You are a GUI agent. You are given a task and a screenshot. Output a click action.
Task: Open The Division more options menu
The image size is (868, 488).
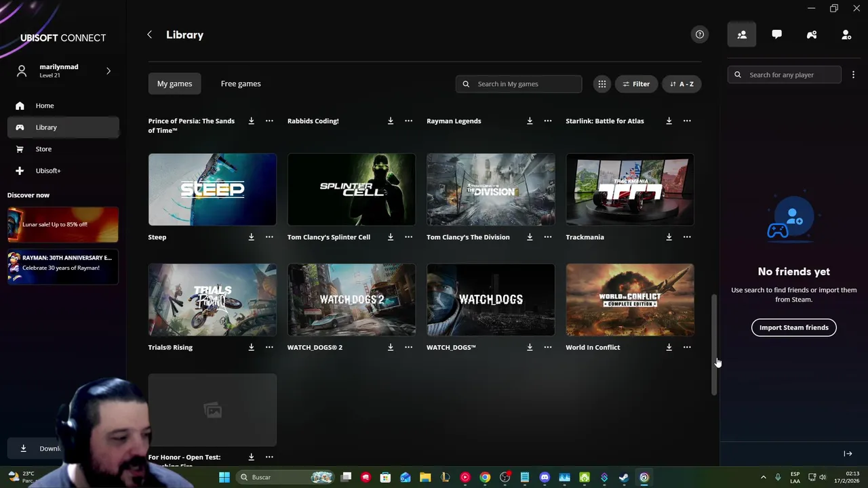click(547, 237)
